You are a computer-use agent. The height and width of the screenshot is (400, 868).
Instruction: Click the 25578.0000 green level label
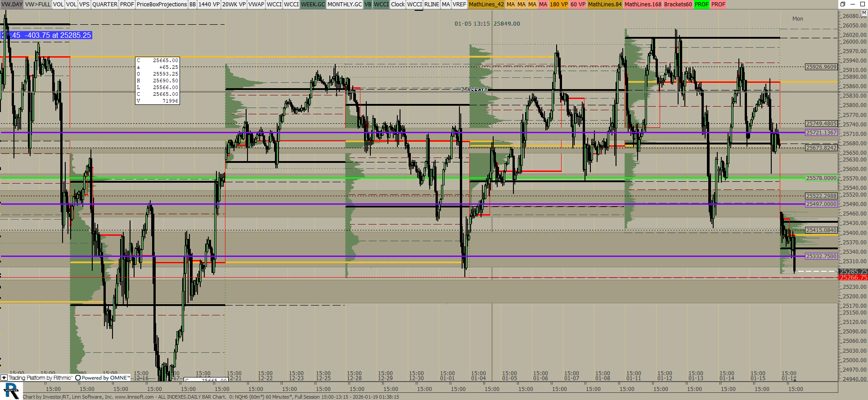point(821,178)
